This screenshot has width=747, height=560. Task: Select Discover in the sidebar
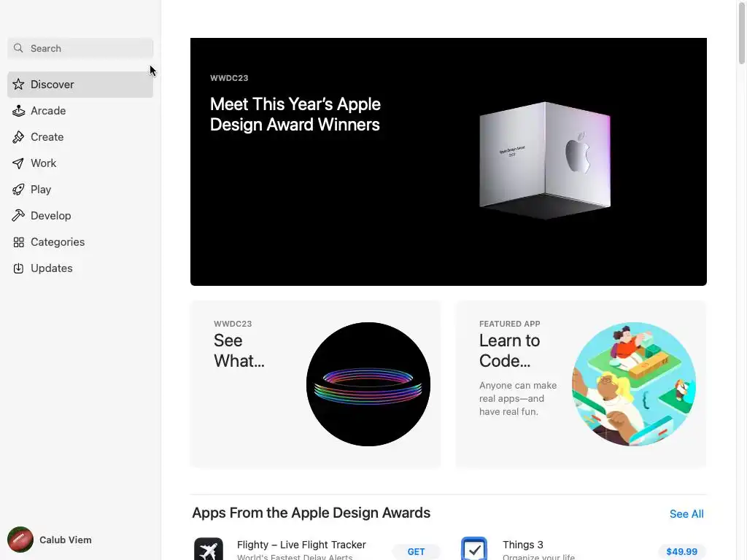click(80, 85)
